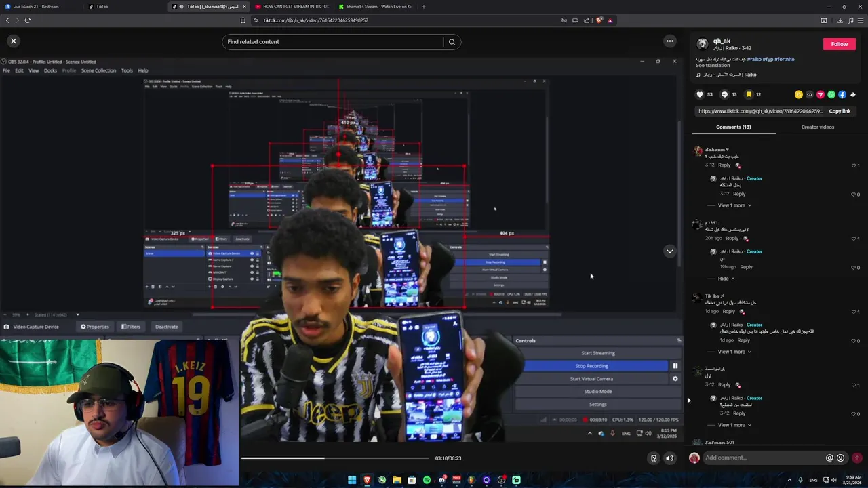The height and width of the screenshot is (488, 868).
Task: Click the browser address bar URL
Action: pyautogui.click(x=315, y=20)
